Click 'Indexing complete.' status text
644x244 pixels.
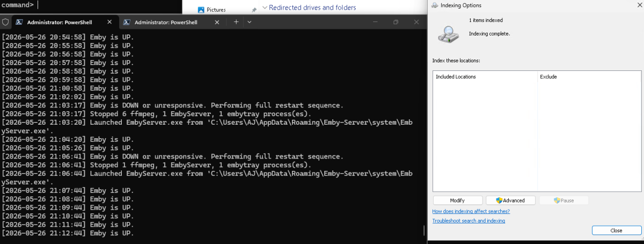click(489, 34)
